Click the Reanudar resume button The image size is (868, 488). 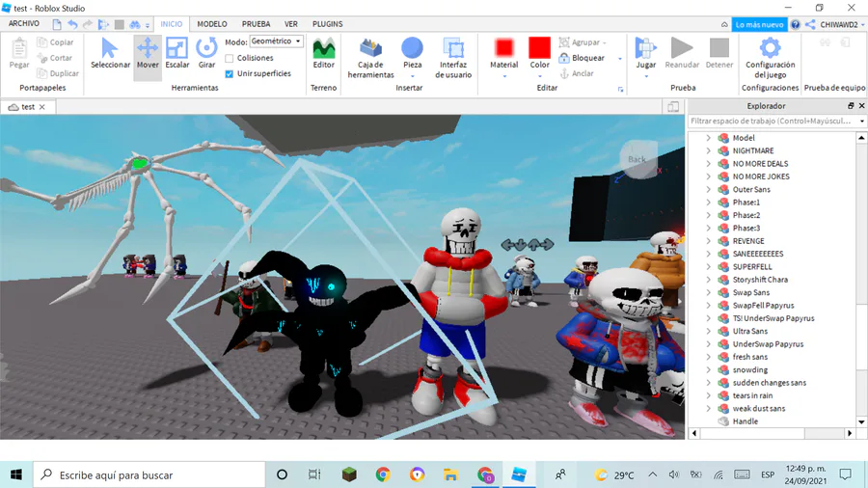point(682,54)
